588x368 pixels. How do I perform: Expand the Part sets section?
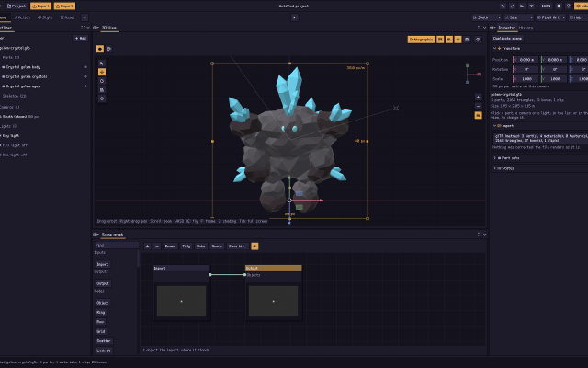coord(495,158)
